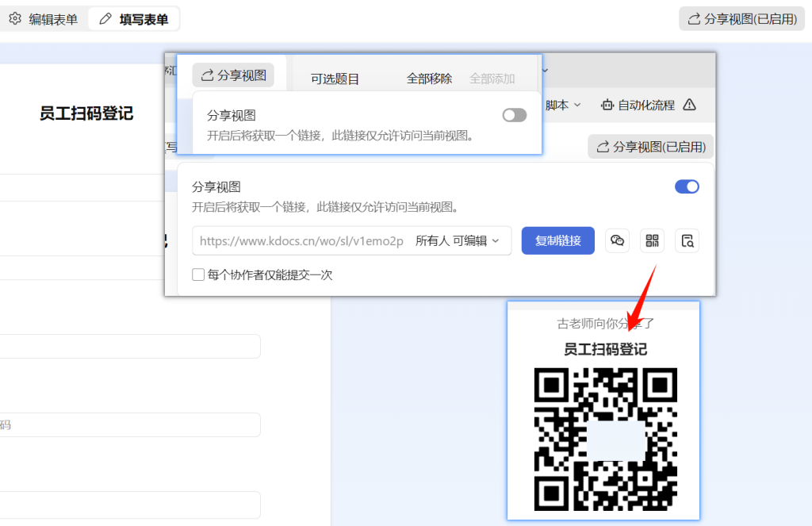Click the small chevron above 脚本 toolbar
Screen dimensions: 812x526
pos(545,70)
